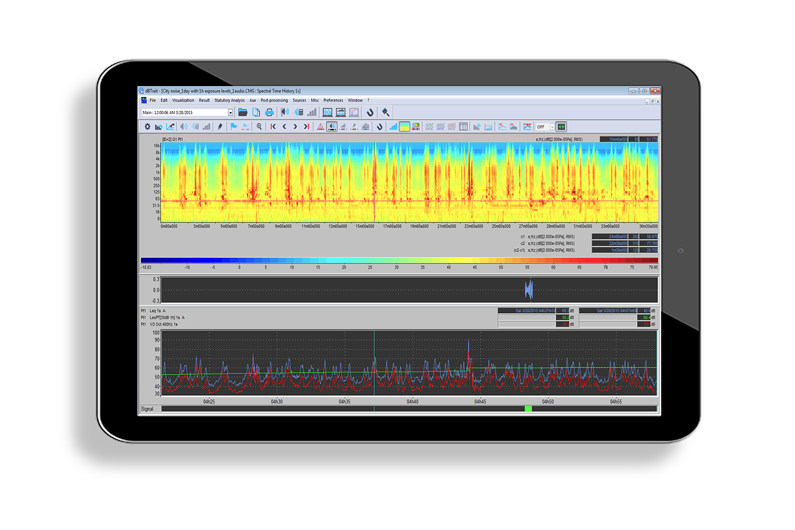Open the Preferences menu
795x530 pixels.
click(332, 100)
